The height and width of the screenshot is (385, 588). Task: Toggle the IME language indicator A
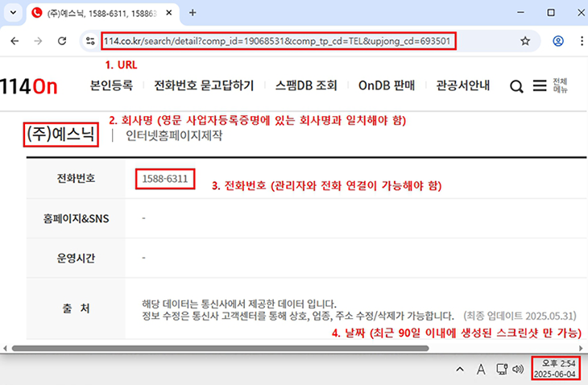[481, 369]
